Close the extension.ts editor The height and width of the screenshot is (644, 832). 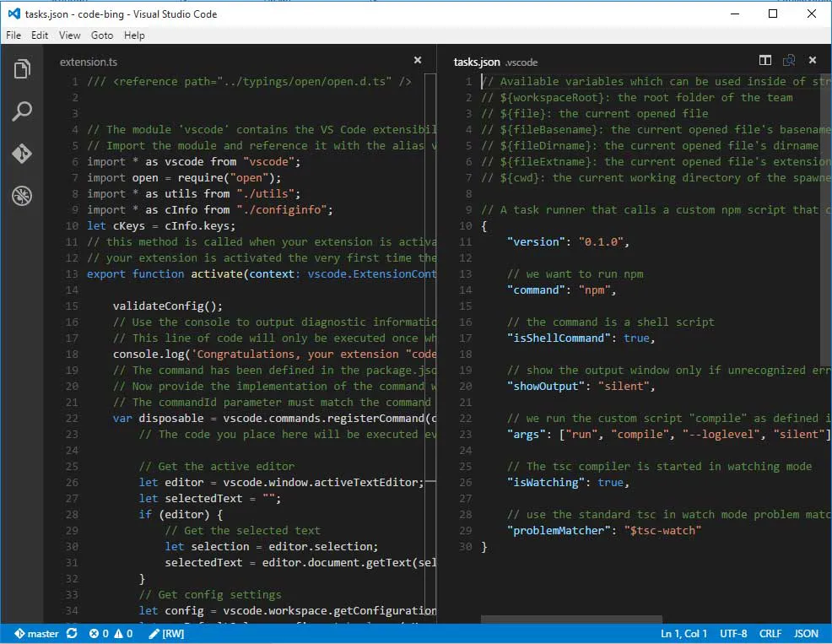point(417,61)
